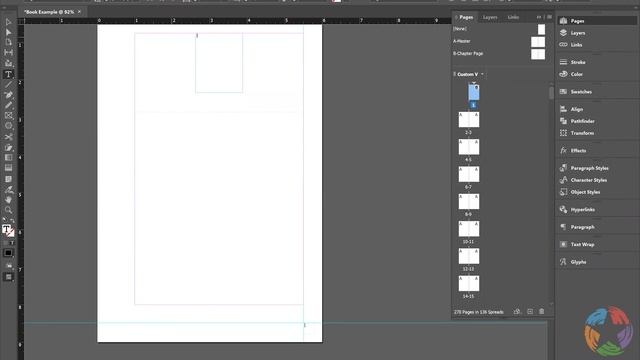
Task: Click Create New Page icon
Action: click(x=530, y=311)
